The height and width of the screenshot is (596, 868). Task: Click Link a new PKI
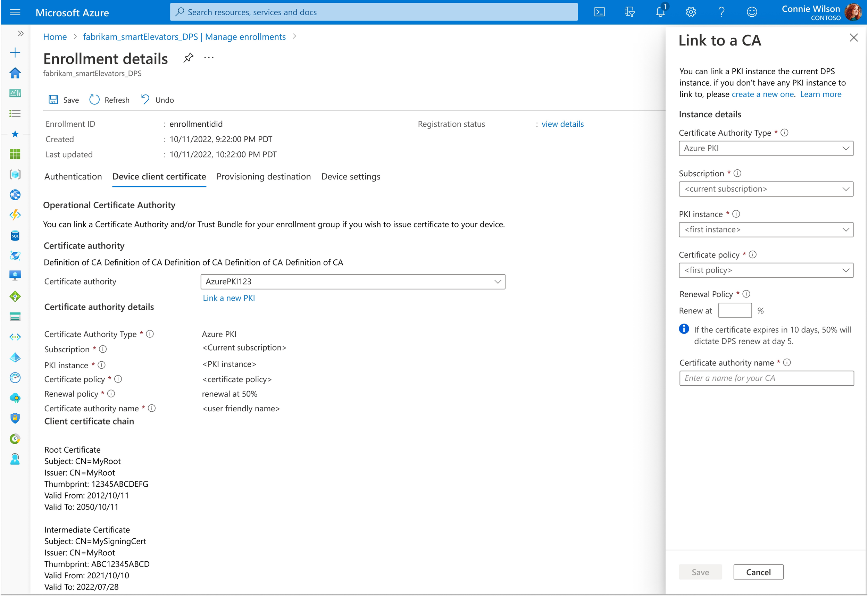(229, 298)
